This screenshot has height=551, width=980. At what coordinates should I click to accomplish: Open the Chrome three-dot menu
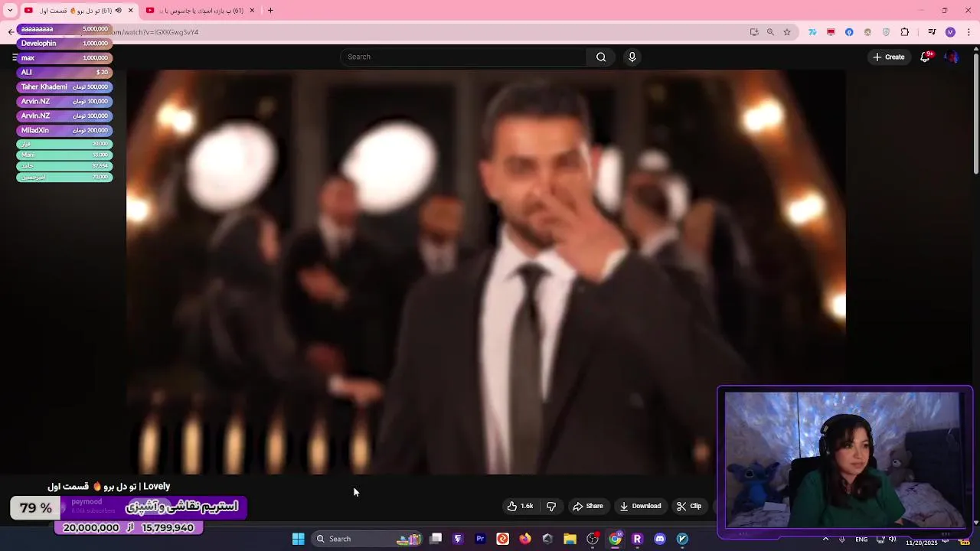pos(969,32)
